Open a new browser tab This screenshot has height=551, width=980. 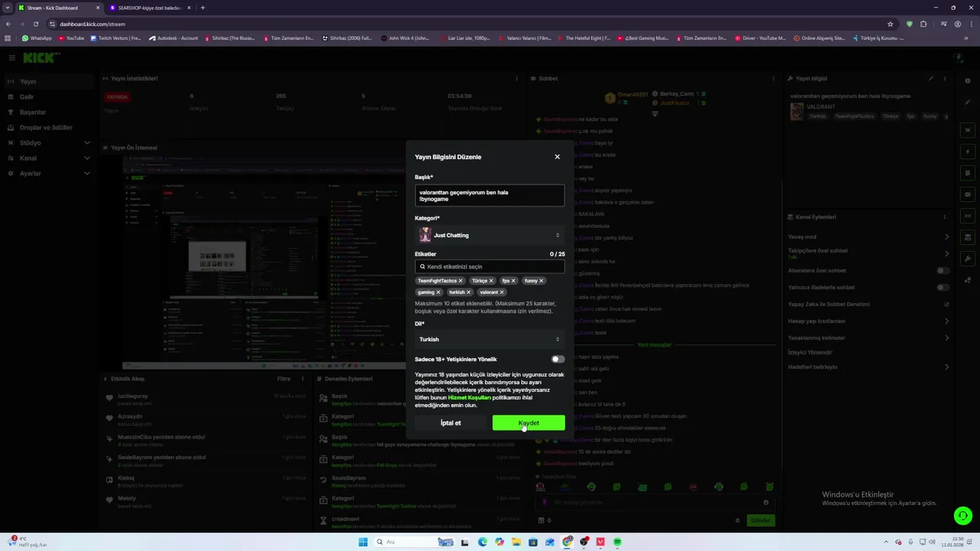tap(202, 8)
